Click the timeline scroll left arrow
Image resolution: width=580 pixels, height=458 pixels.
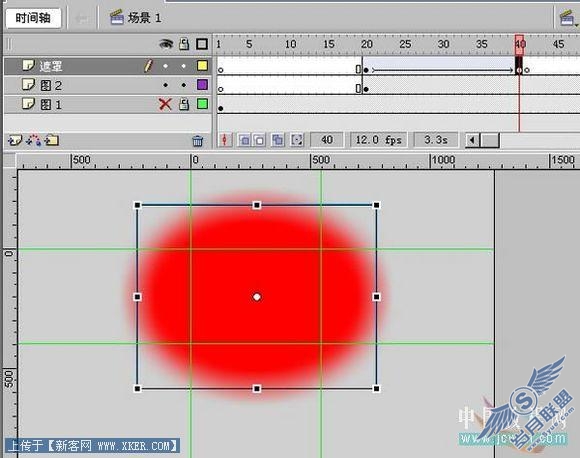(472, 140)
